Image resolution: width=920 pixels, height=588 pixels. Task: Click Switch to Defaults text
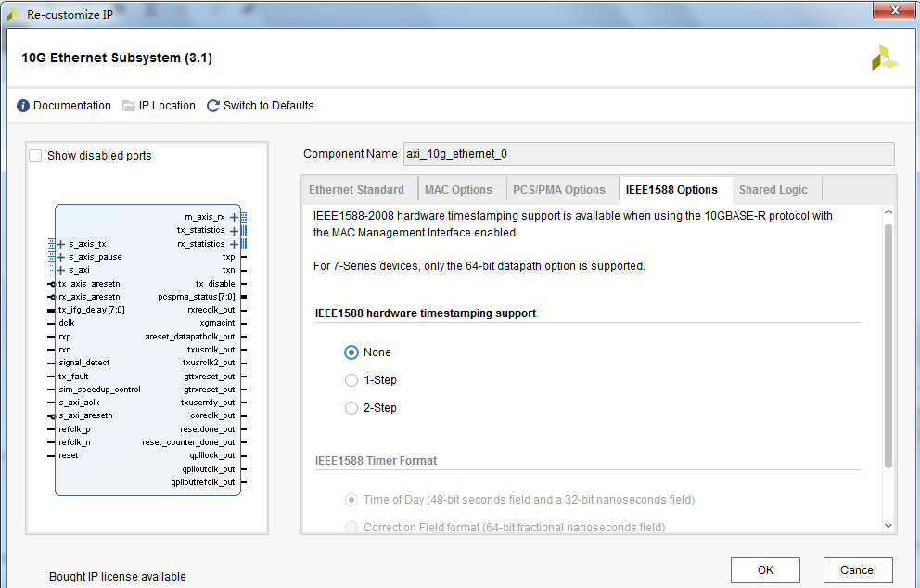(269, 106)
